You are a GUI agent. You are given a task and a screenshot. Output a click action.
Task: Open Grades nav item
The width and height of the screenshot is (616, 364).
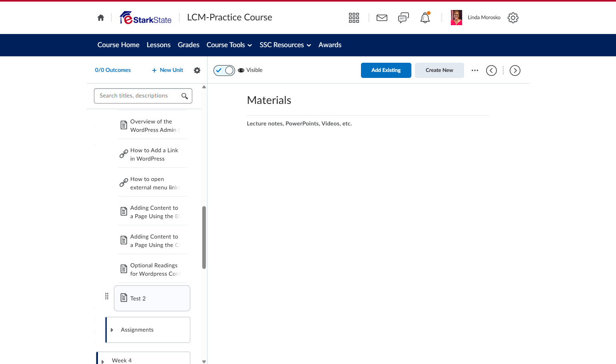point(189,45)
